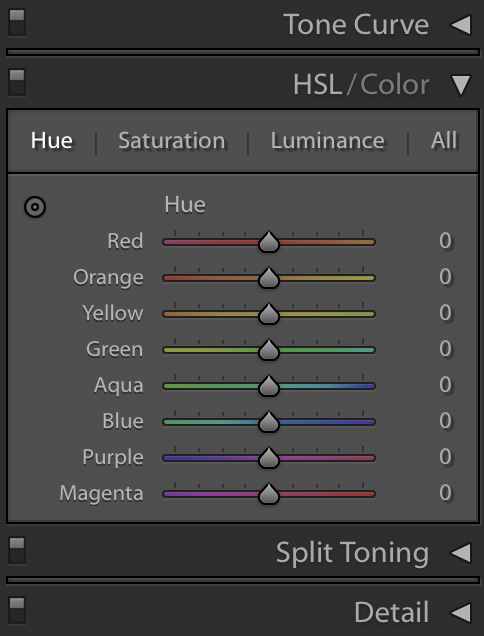Click the Magenta slider label
Image resolution: width=484 pixels, height=636 pixels.
coord(101,494)
